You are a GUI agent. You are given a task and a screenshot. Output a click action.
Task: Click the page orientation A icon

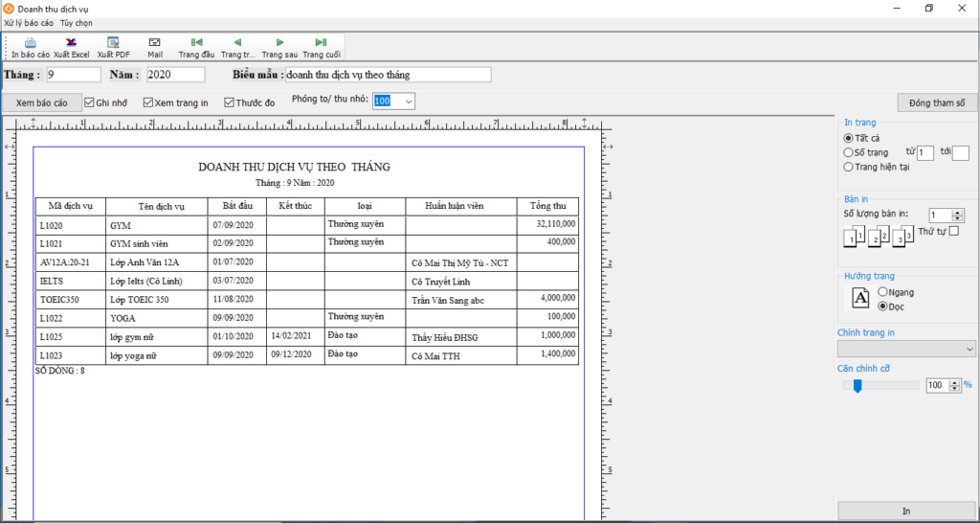coord(860,298)
